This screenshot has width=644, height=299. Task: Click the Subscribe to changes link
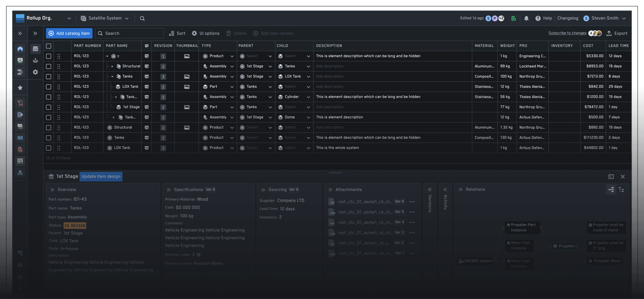(x=567, y=33)
